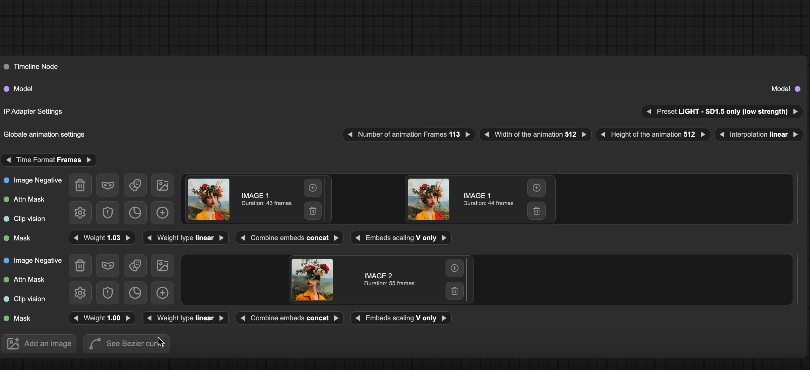The width and height of the screenshot is (810, 370).
Task: Open Combine embeds concat selector in Weight 1.03 row
Action: point(289,238)
